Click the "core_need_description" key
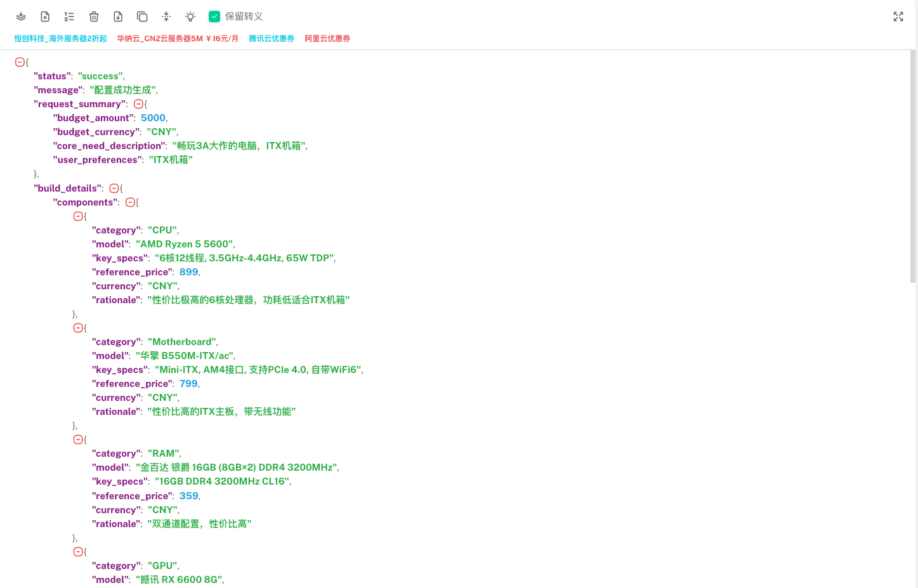918x588 pixels. click(x=108, y=146)
